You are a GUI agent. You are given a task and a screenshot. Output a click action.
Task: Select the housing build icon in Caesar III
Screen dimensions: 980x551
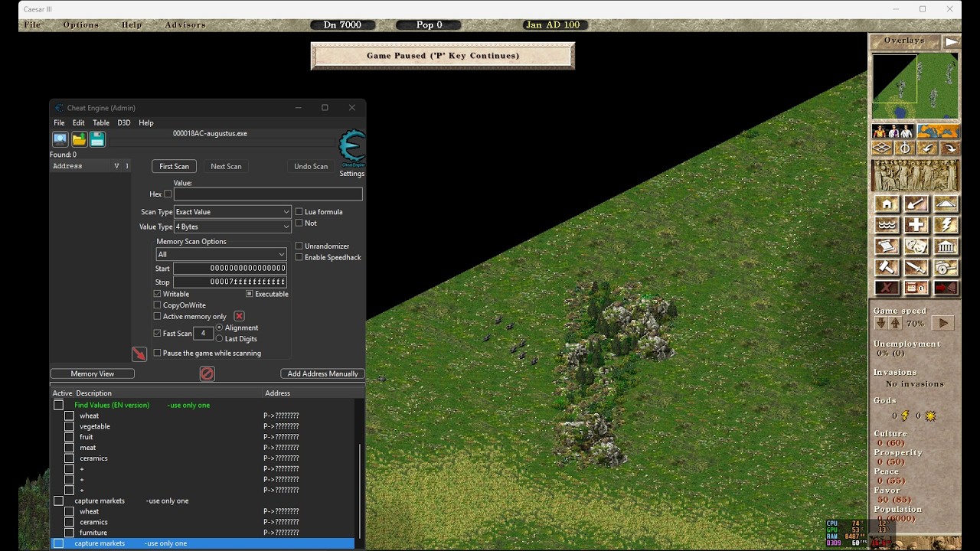[887, 204]
